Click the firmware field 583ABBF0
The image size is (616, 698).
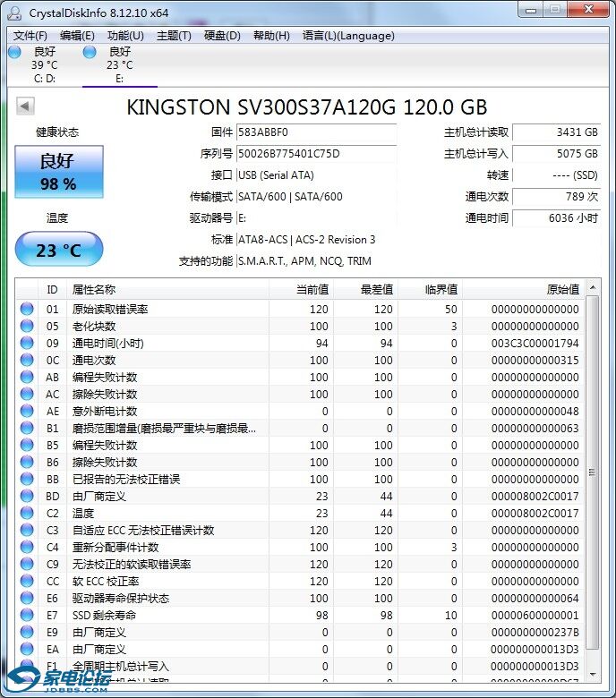pos(316,132)
